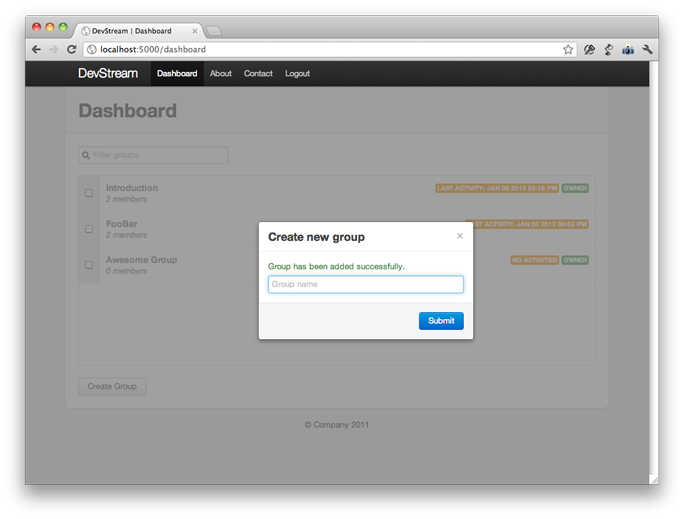Click the first extension icon beside the star
The image size is (684, 519).
[589, 50]
